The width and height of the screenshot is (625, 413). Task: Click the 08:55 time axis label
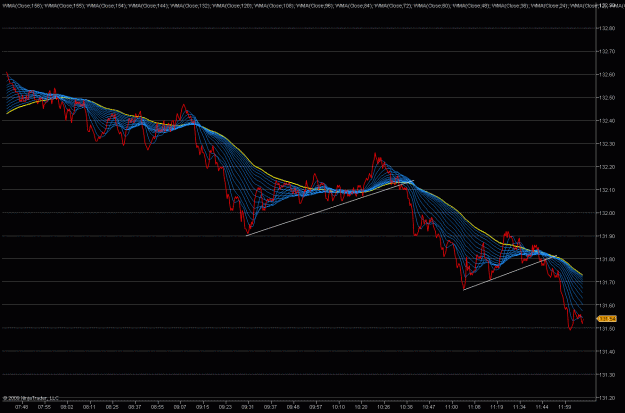pos(157,407)
